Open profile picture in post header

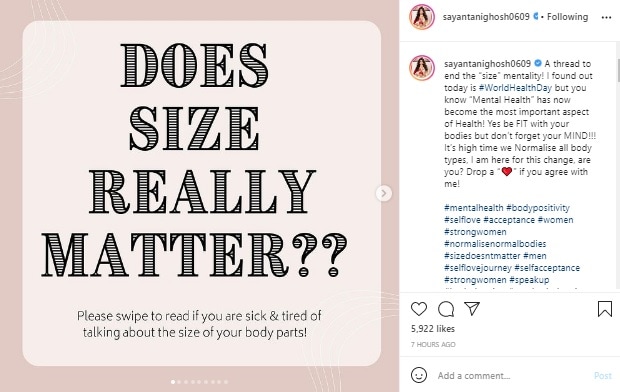[422, 17]
